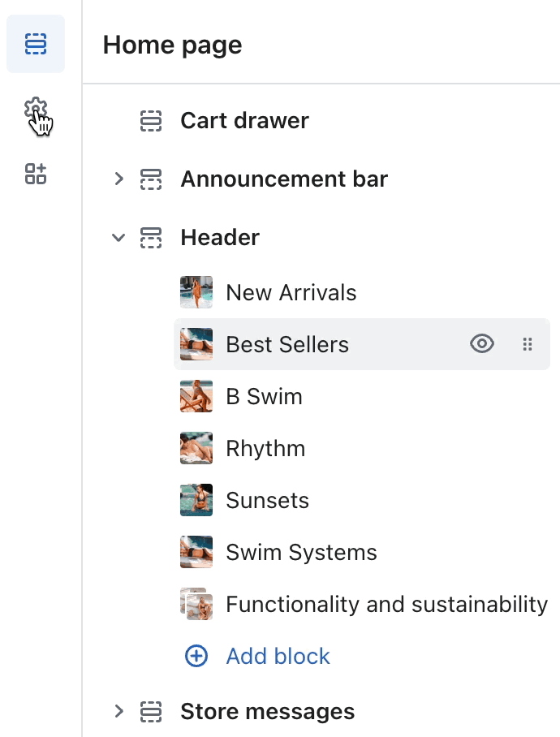Select the Sections panel icon
560x737 pixels.
(35, 44)
